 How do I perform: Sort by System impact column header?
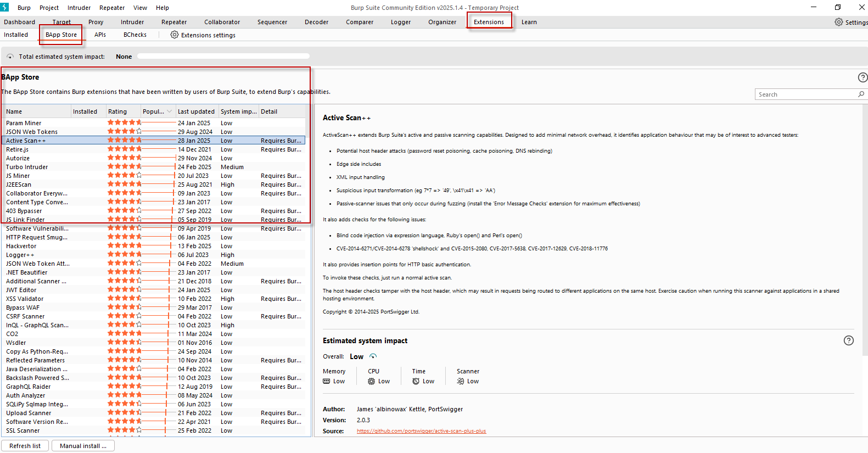click(239, 111)
